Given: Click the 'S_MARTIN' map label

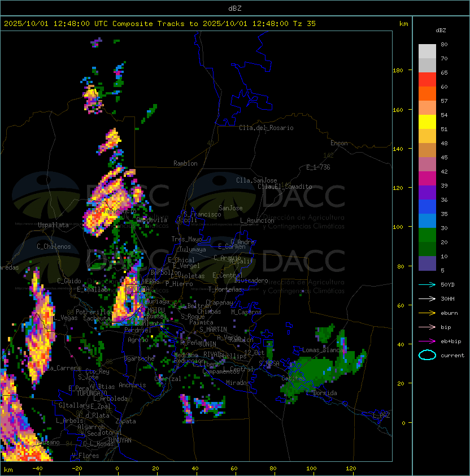Looking at the screenshot, I should [x=213, y=330].
